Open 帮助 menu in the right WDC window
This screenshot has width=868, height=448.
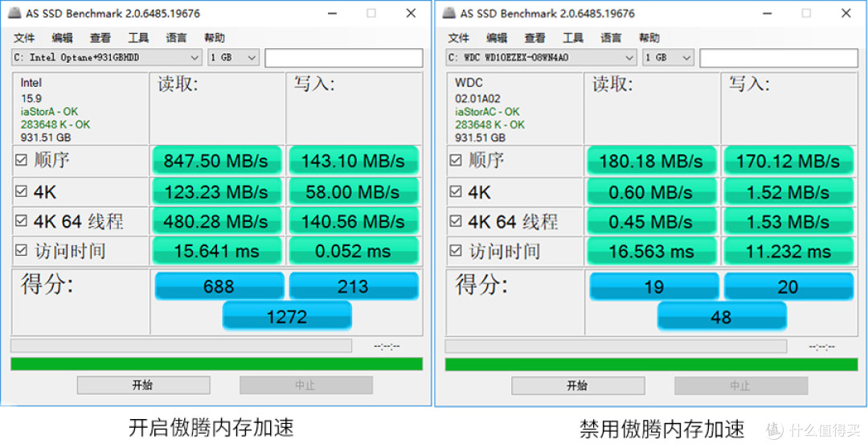(649, 38)
